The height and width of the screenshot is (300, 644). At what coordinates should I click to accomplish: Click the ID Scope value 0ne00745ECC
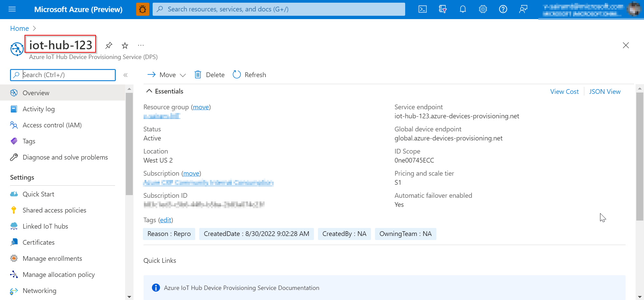pyautogui.click(x=414, y=160)
